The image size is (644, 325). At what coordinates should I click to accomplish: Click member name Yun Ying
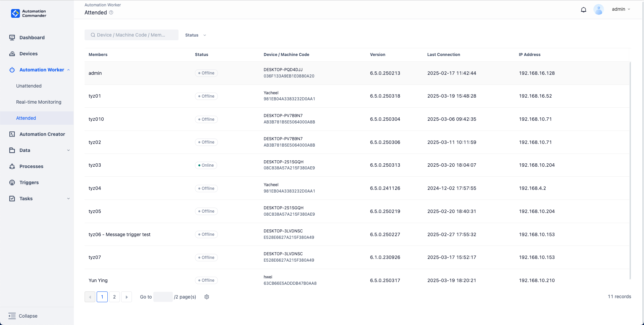[98, 280]
